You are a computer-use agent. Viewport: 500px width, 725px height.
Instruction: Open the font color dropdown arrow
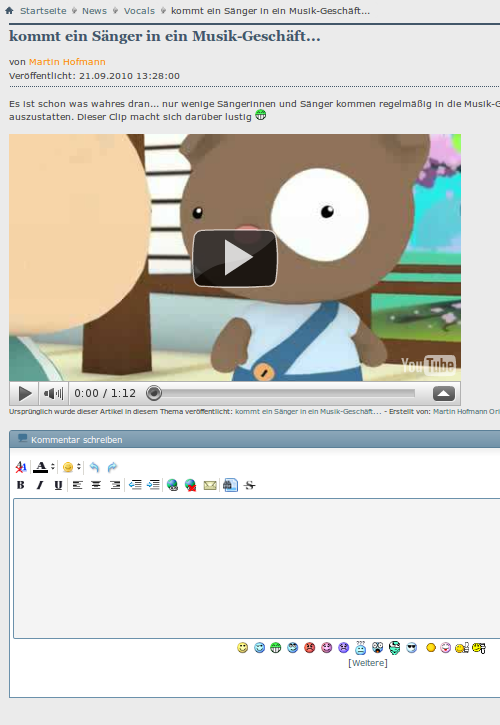(53, 467)
